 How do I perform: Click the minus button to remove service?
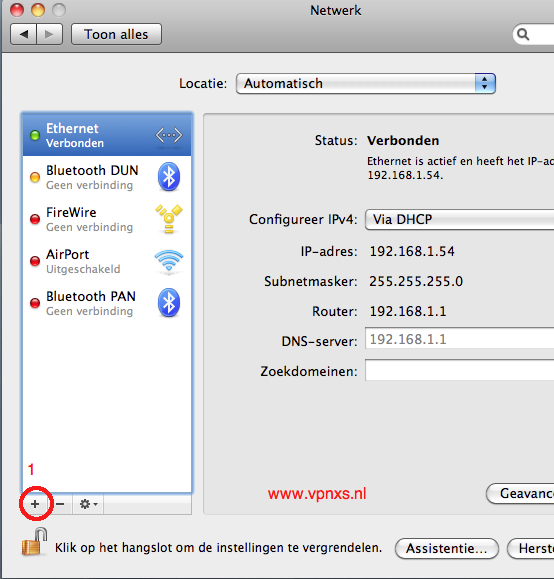tap(60, 504)
